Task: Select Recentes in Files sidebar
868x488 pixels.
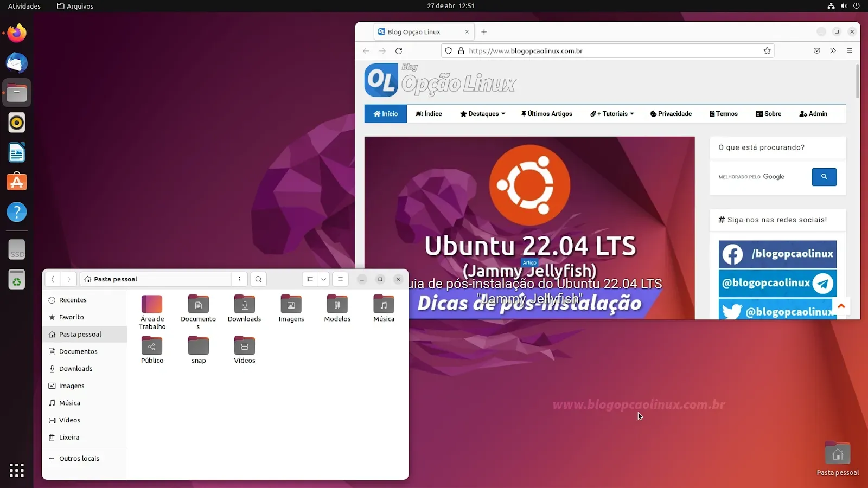Action: pos(85,300)
